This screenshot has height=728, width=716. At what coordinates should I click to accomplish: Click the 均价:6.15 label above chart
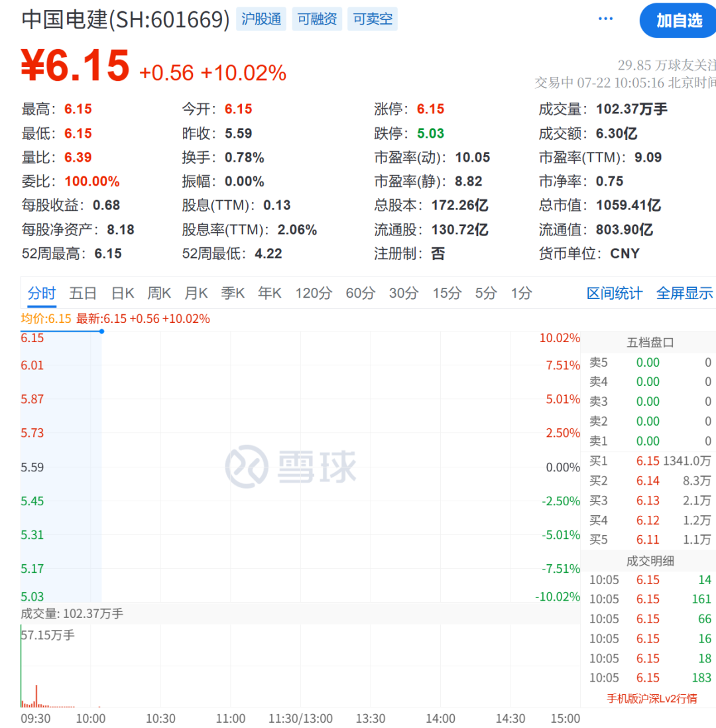pyautogui.click(x=46, y=319)
